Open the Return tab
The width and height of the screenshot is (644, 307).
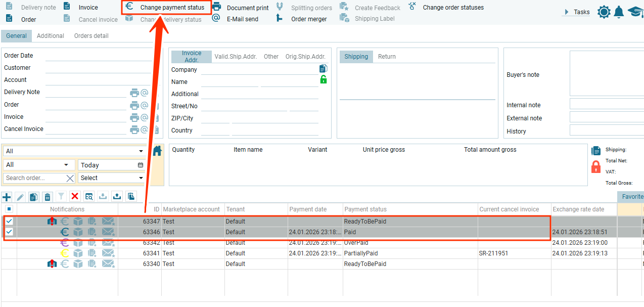click(x=387, y=57)
